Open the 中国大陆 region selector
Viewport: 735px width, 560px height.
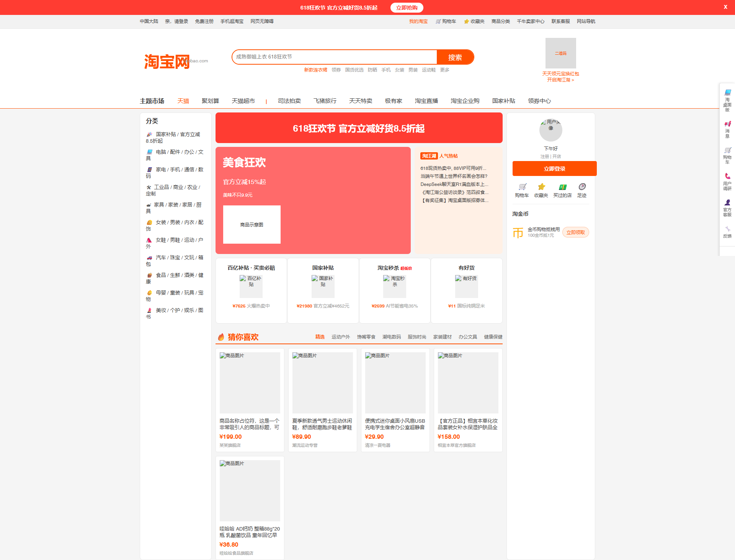point(149,21)
